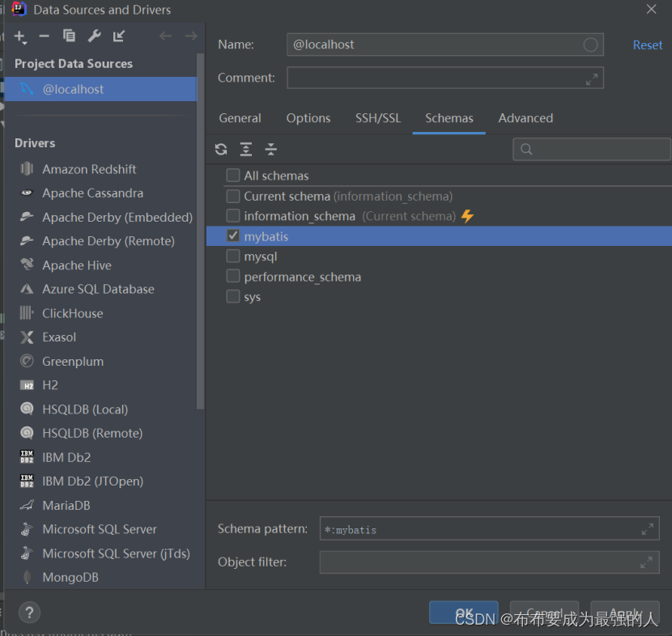Image resolution: width=672 pixels, height=636 pixels.
Task: Check the mysql schema checkbox
Action: [233, 256]
